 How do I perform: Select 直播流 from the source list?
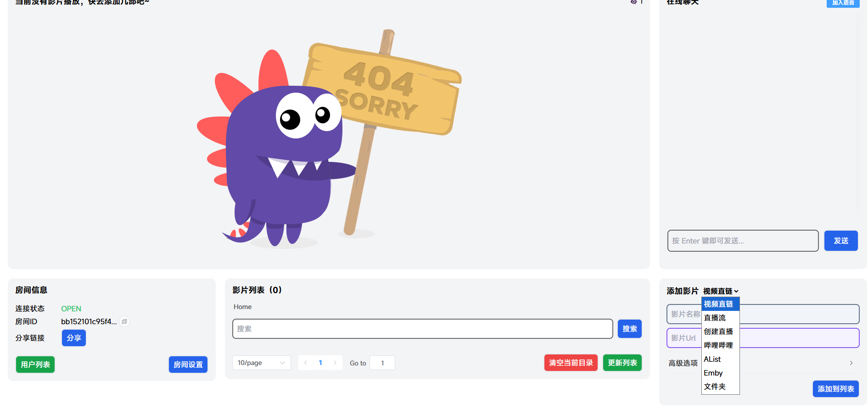click(715, 318)
